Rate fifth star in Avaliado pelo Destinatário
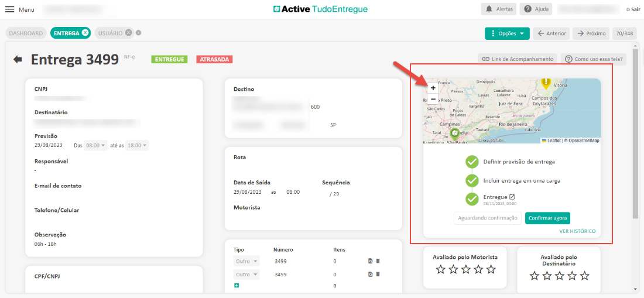 pos(584,275)
